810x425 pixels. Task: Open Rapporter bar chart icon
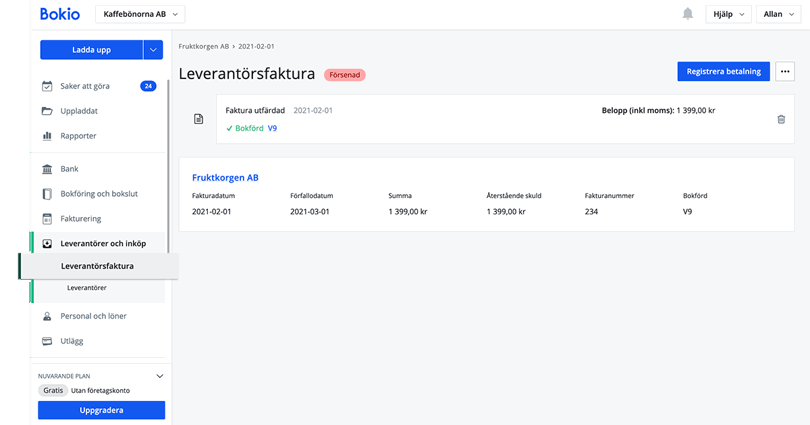click(x=47, y=136)
